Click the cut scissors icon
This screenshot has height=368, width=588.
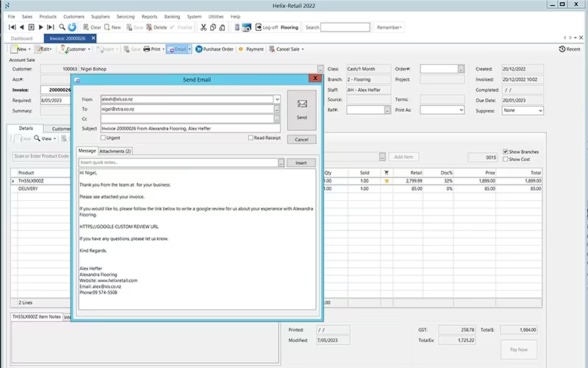pyautogui.click(x=204, y=27)
